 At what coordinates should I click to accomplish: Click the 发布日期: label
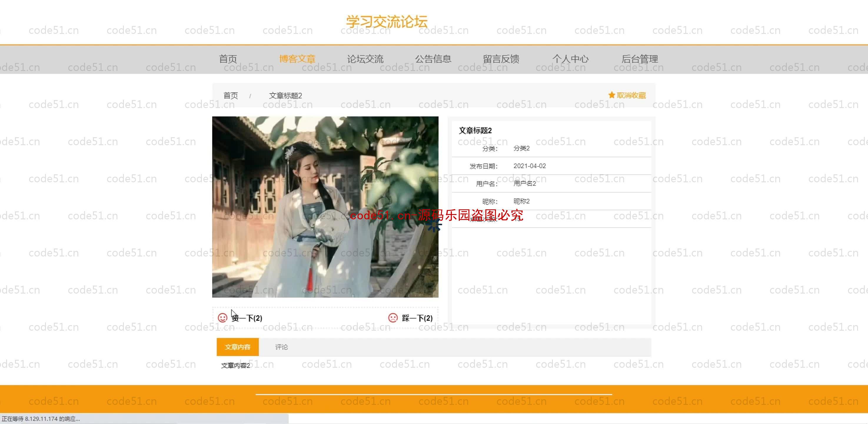tap(483, 166)
